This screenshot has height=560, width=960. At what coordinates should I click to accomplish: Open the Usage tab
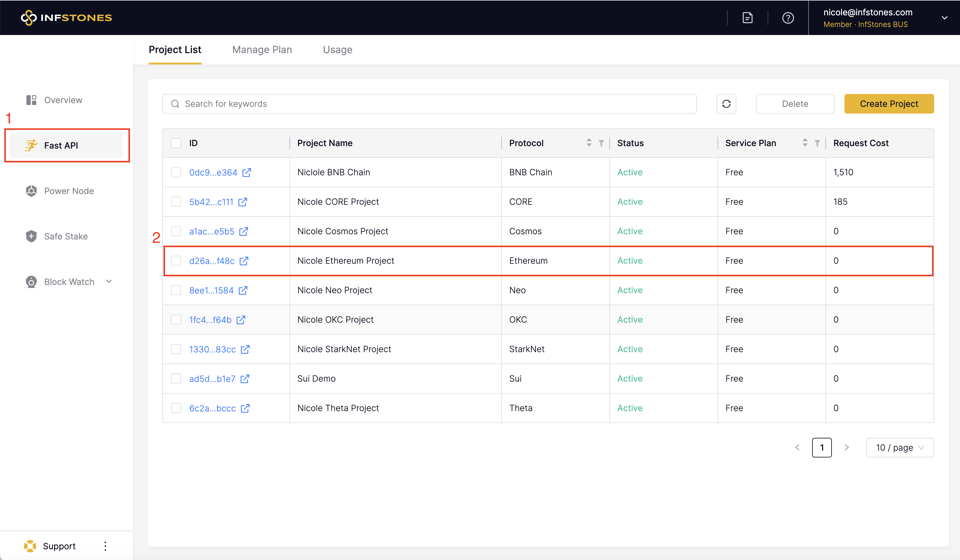pyautogui.click(x=337, y=50)
